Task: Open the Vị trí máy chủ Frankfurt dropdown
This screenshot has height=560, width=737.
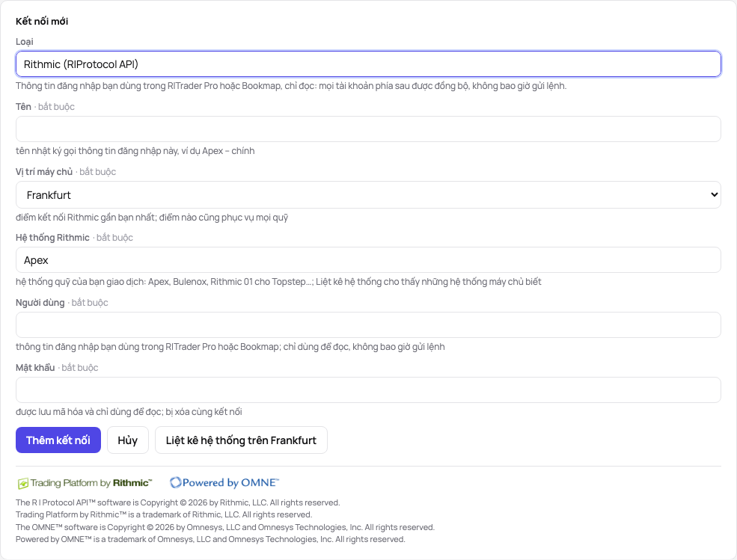Action: [368, 194]
